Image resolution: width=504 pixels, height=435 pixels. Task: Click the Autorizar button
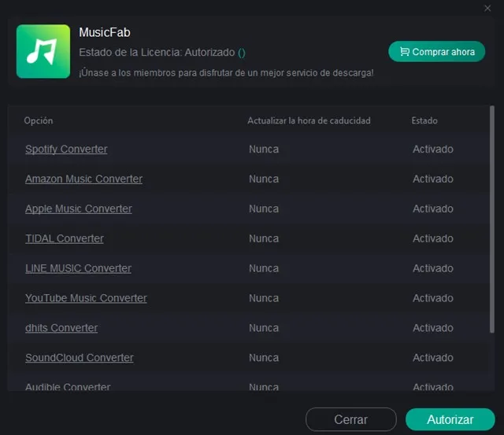point(450,419)
